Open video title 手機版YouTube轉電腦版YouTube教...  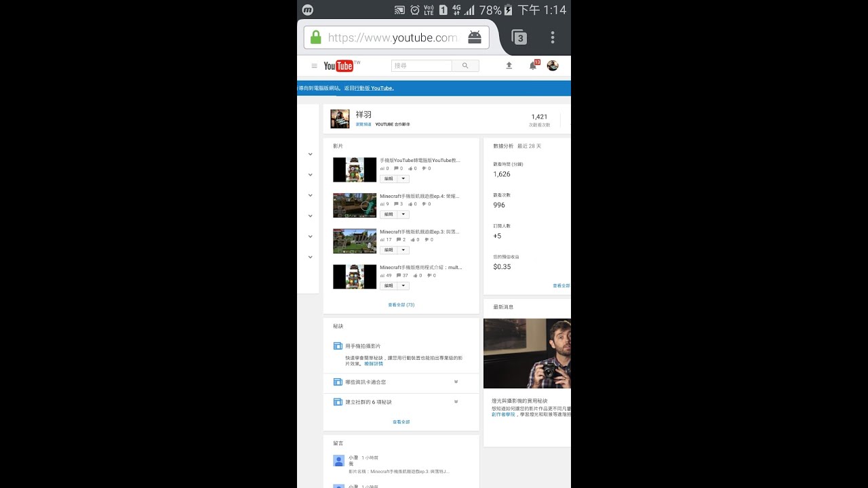click(x=420, y=161)
